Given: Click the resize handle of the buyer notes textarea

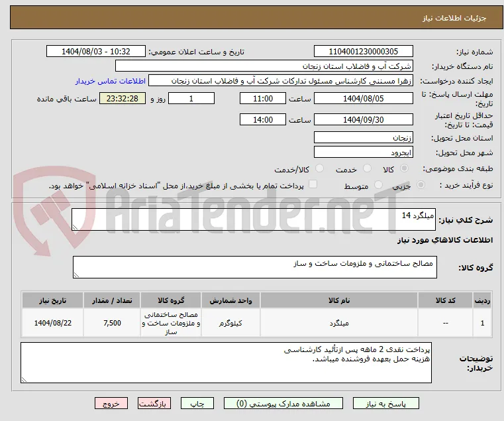Looking at the screenshot, I should (24, 380).
